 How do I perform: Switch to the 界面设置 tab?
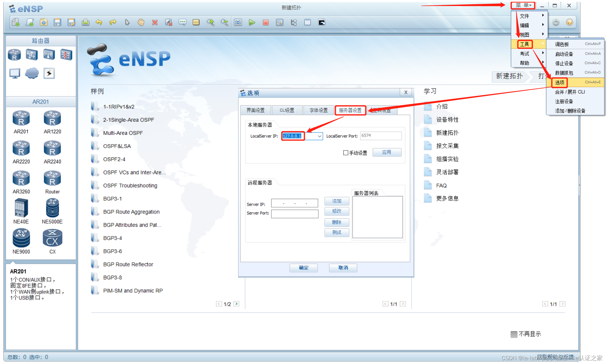point(256,110)
